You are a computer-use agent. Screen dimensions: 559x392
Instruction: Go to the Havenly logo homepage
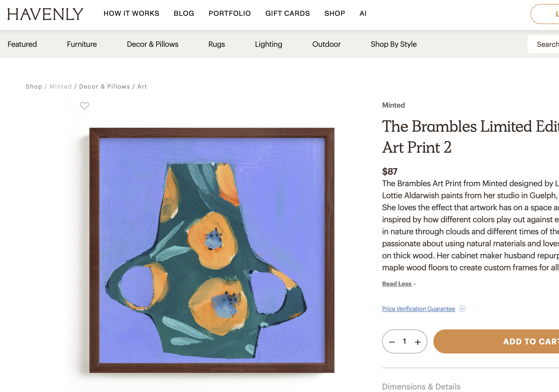(45, 14)
